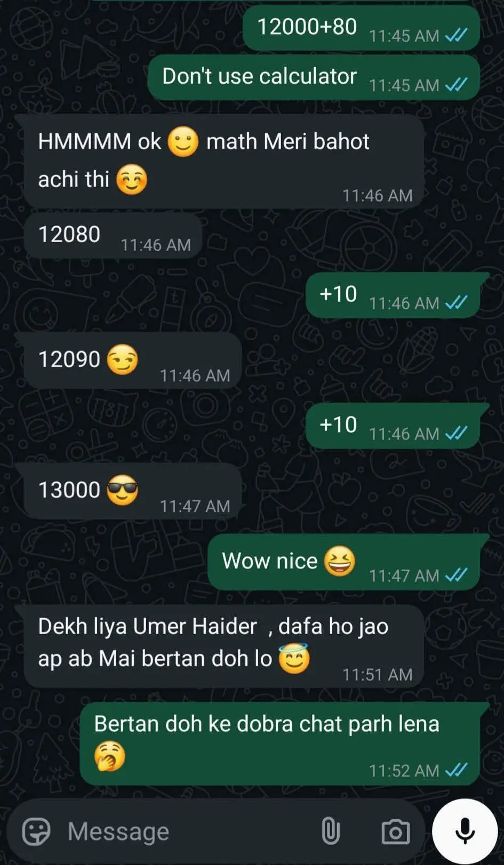Tap the "Bertan doh ke dobra" message

[x=280, y=744]
